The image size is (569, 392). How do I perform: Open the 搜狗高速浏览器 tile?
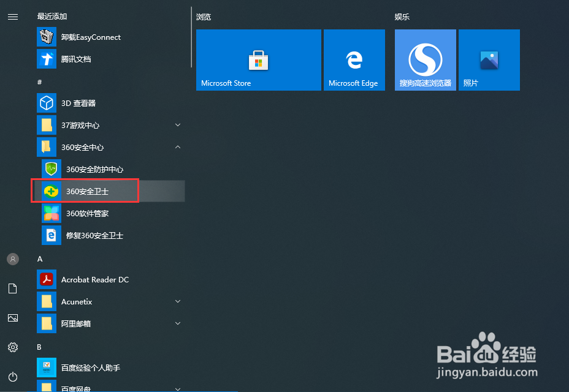coord(426,60)
